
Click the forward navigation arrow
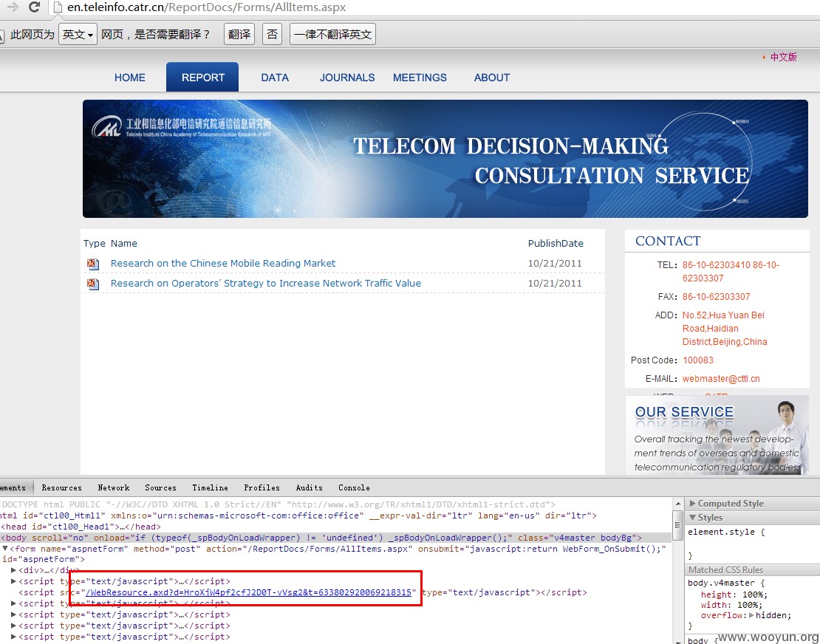pos(12,7)
